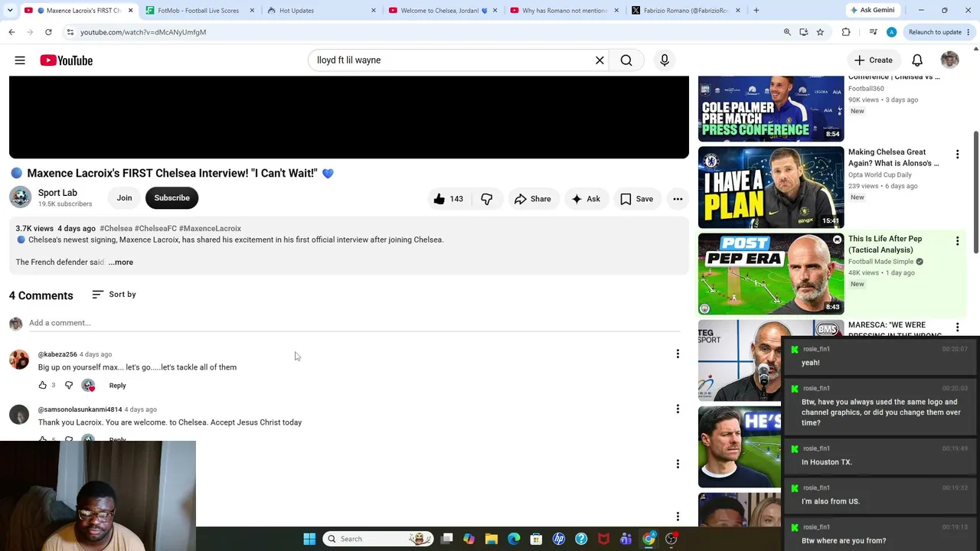This screenshot has width=980, height=551.
Task: Click the #Chelsea hashtag link
Action: coord(116,229)
